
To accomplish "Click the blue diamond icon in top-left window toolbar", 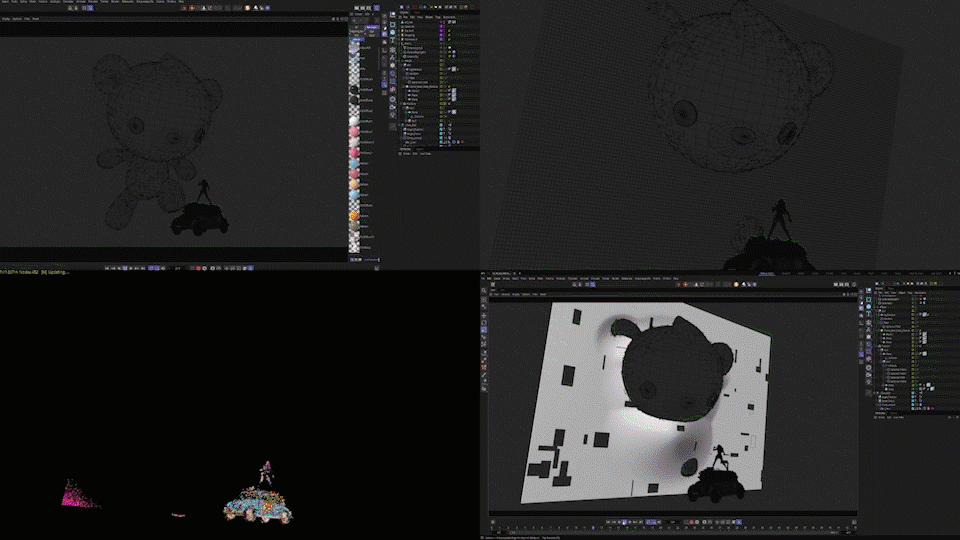I will (x=268, y=8).
